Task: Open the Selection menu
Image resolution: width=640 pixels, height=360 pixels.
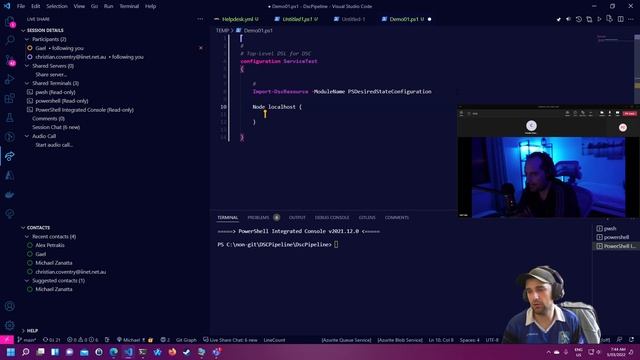Action: (x=57, y=6)
